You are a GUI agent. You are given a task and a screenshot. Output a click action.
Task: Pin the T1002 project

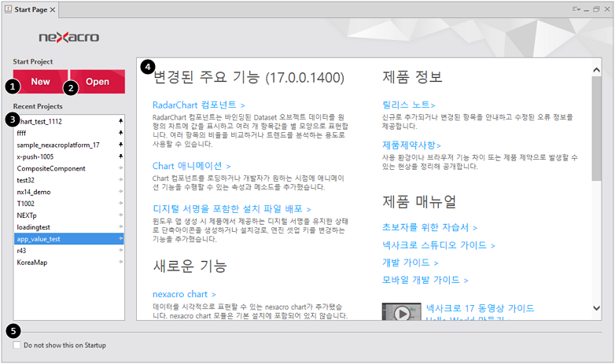[x=121, y=203]
